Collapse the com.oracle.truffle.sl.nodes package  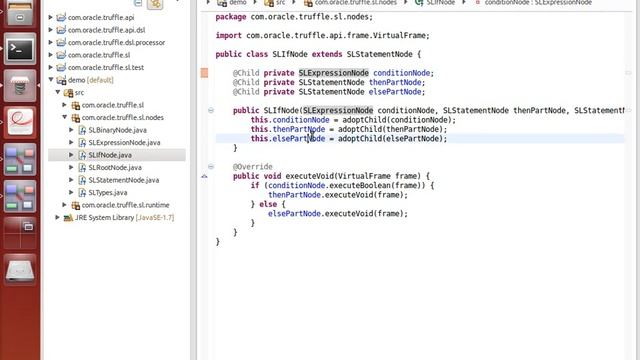tap(64, 118)
